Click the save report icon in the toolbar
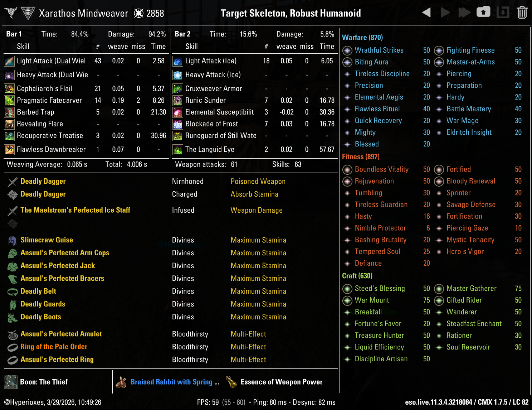Screen dimensions: 532x410 (483, 12)
